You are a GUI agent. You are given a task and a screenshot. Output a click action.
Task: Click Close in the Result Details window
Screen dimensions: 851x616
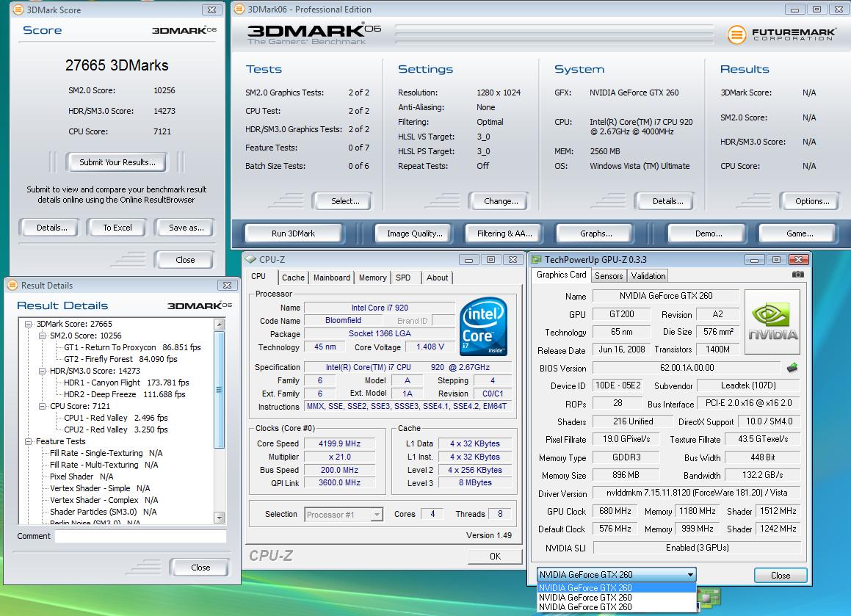pos(200,567)
